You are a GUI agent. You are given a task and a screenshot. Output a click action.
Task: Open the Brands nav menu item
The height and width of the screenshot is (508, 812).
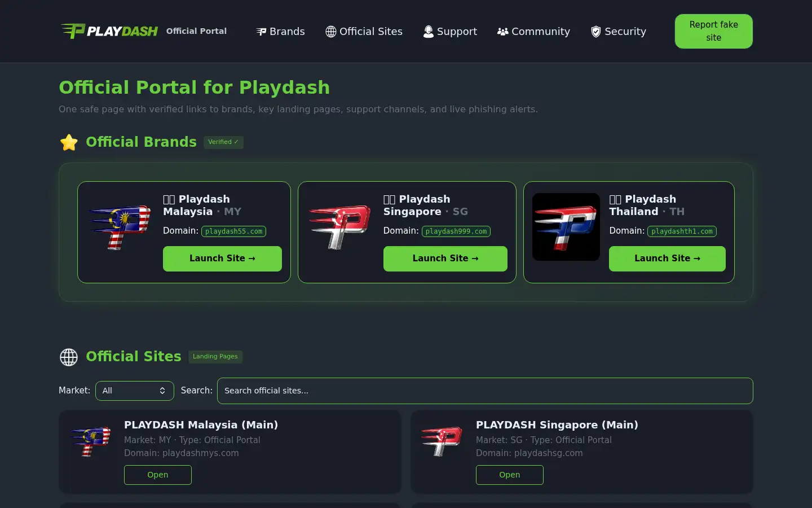(x=280, y=32)
